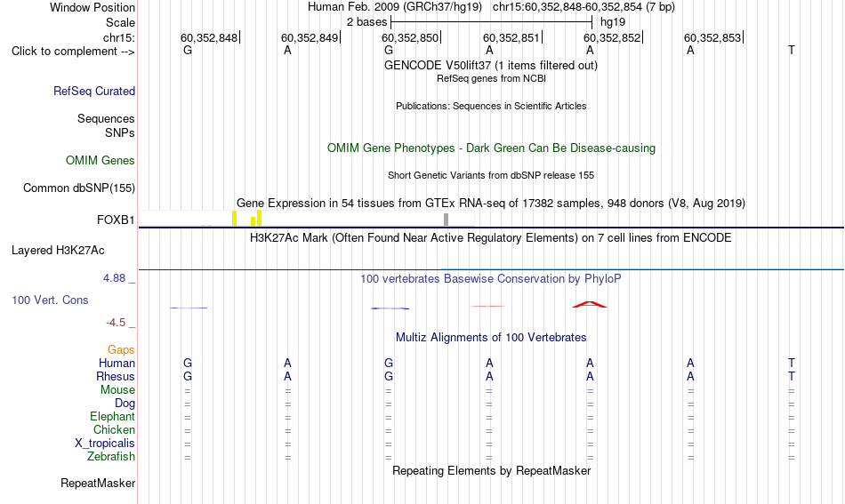The image size is (845, 504).
Task: Click the Rhesus alignment row label
Action: [116, 376]
